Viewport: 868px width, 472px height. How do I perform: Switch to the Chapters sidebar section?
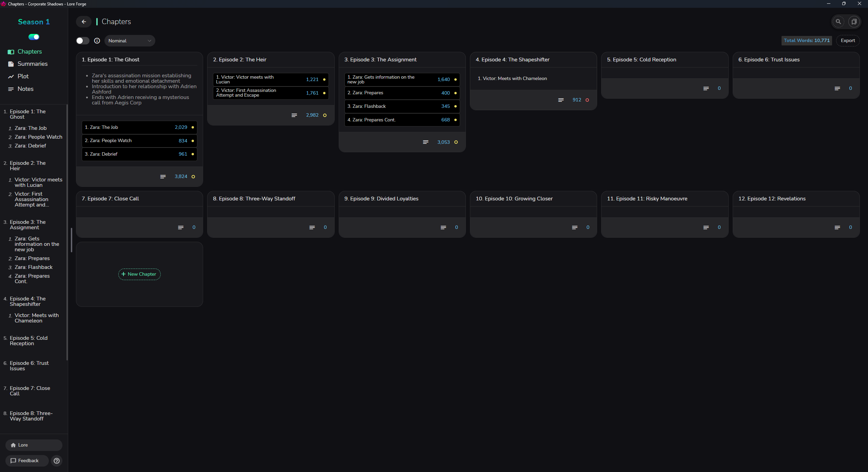[29, 52]
